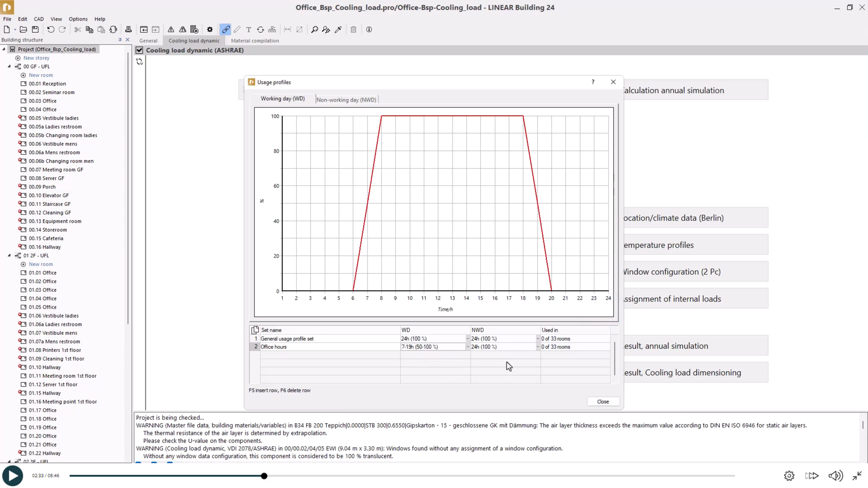Close the Usage profiles dialog with Close button

pyautogui.click(x=603, y=402)
